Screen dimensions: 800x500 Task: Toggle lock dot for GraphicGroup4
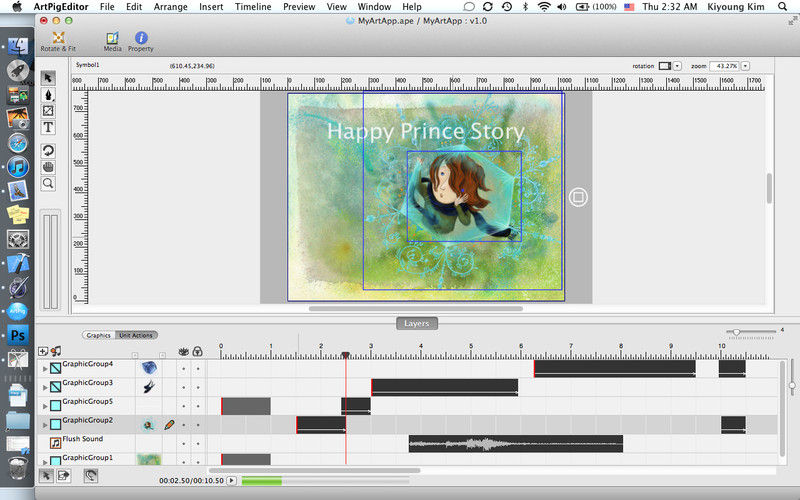198,368
